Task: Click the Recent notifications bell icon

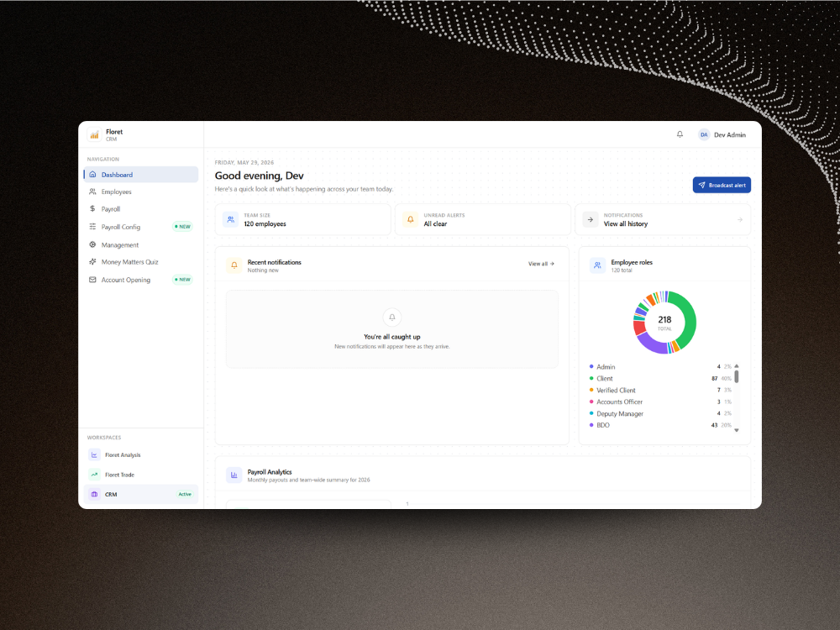Action: 234,265
